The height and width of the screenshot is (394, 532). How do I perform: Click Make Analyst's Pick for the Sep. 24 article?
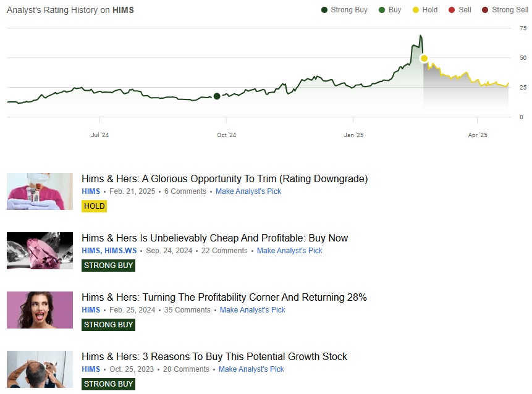(x=289, y=251)
